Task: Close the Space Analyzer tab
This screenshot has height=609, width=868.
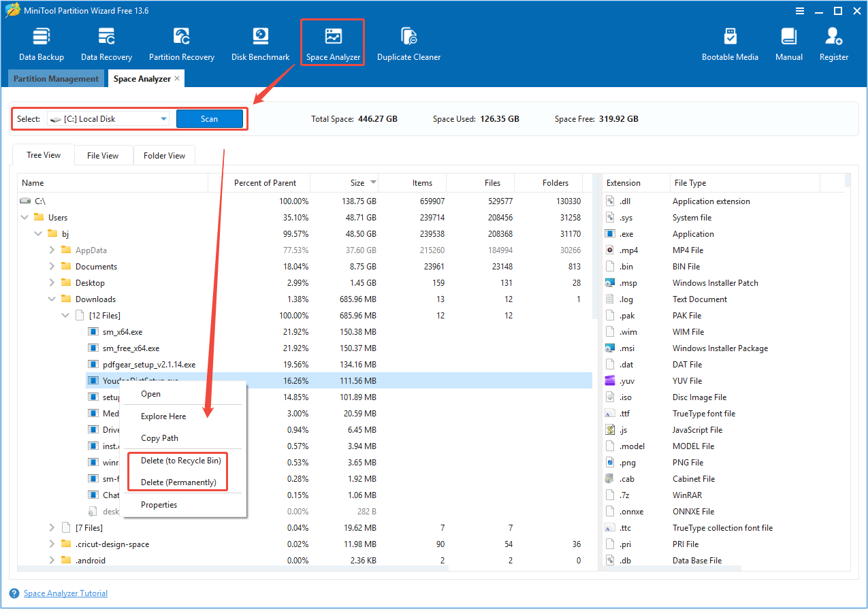Action: click(177, 78)
